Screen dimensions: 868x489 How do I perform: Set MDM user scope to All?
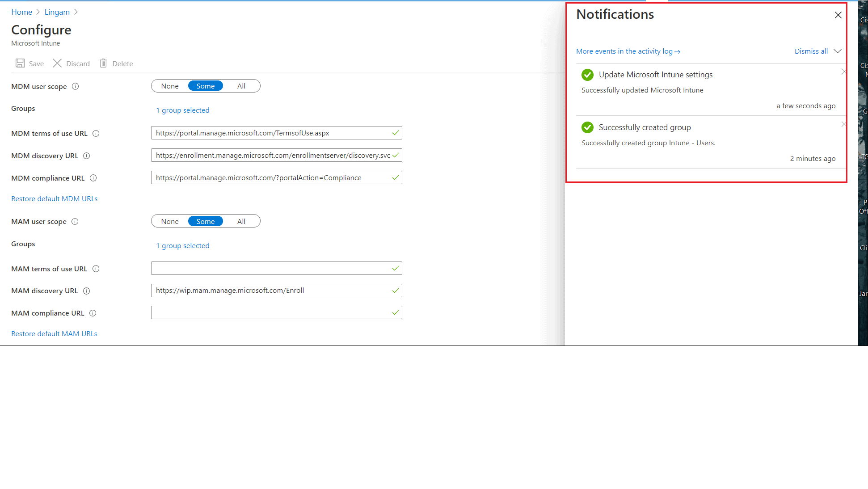pos(241,86)
